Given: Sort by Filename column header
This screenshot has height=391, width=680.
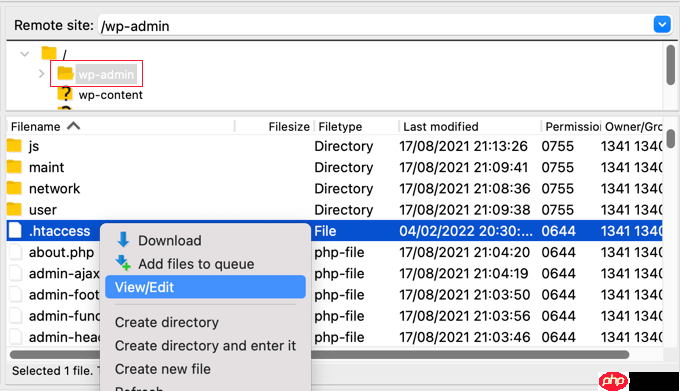Looking at the screenshot, I should pyautogui.click(x=36, y=127).
